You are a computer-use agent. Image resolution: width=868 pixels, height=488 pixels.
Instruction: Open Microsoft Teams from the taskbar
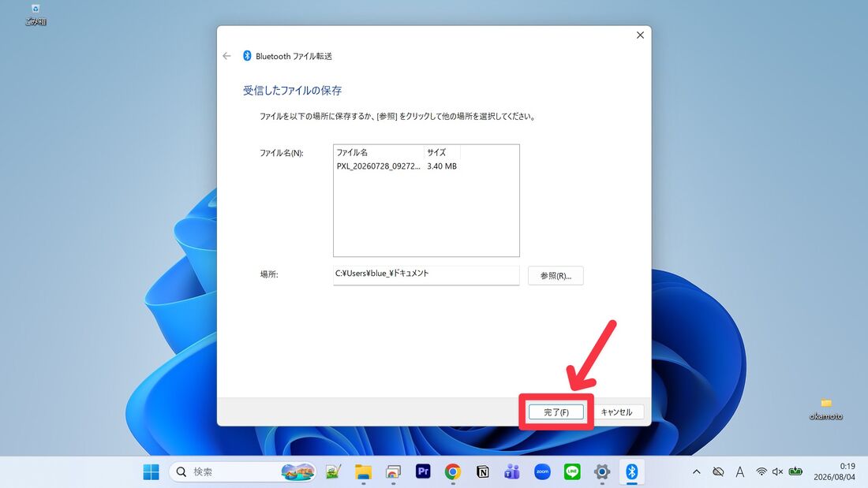pos(512,472)
